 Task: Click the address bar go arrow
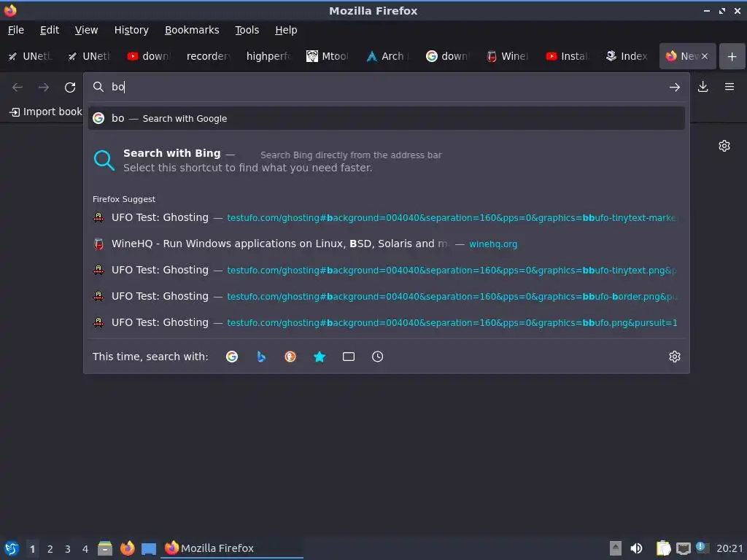click(675, 87)
